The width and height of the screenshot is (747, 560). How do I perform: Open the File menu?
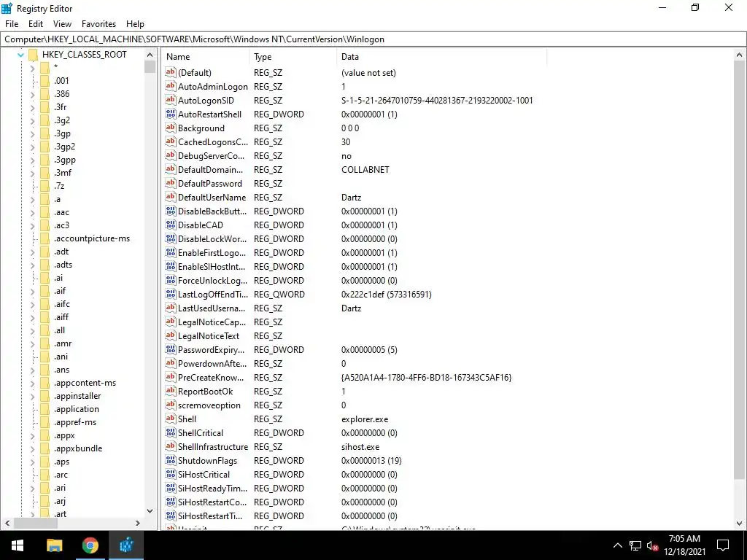pyautogui.click(x=12, y=24)
